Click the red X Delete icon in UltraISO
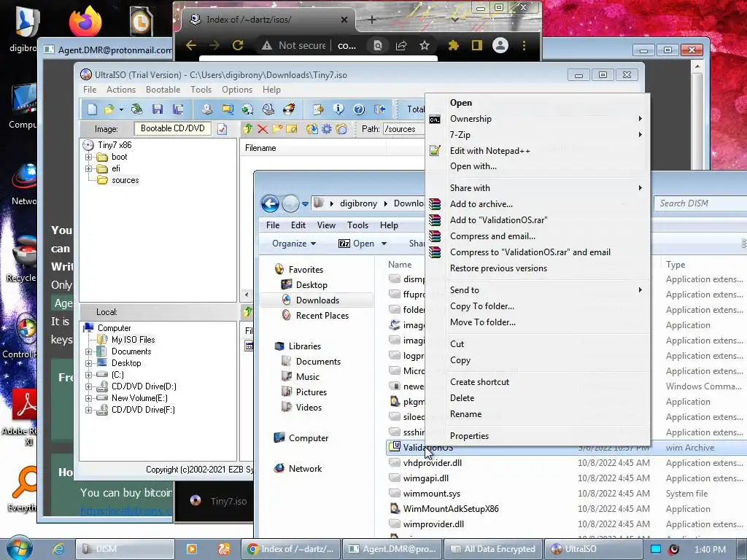747x560 pixels. pos(263,129)
